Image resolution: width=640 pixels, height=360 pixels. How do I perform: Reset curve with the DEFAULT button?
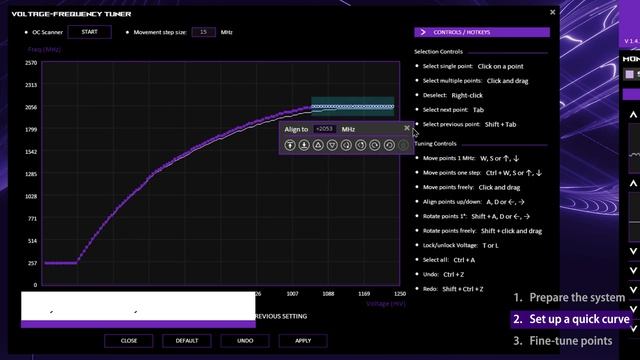click(x=187, y=340)
